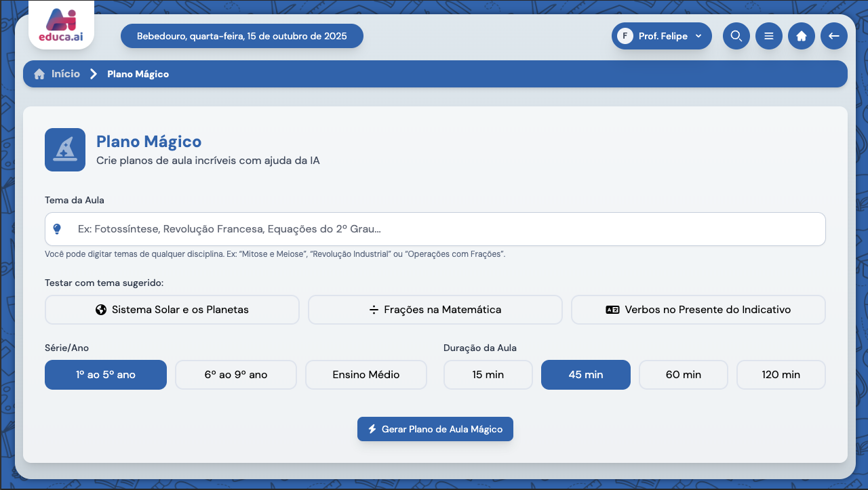Open the Início breadcrumb item

[x=66, y=74]
